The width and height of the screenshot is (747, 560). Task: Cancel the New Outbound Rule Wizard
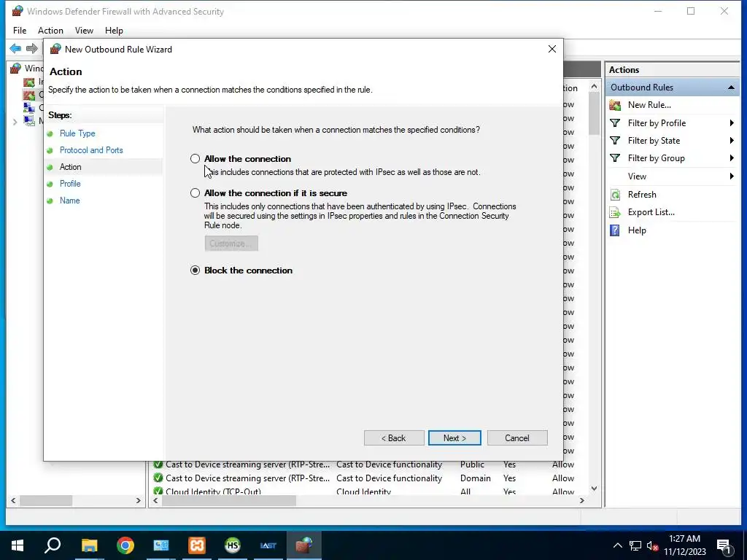tap(517, 438)
